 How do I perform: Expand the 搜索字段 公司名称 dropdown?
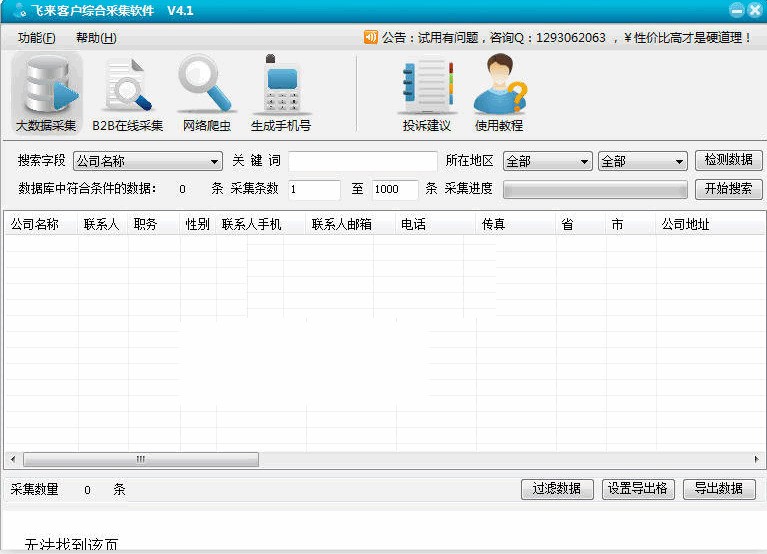click(x=148, y=161)
